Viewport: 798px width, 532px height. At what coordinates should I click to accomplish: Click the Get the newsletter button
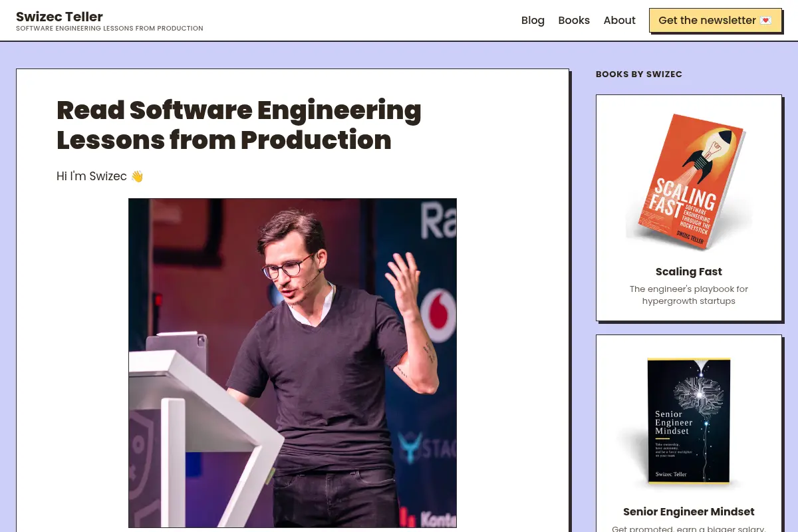(x=715, y=21)
